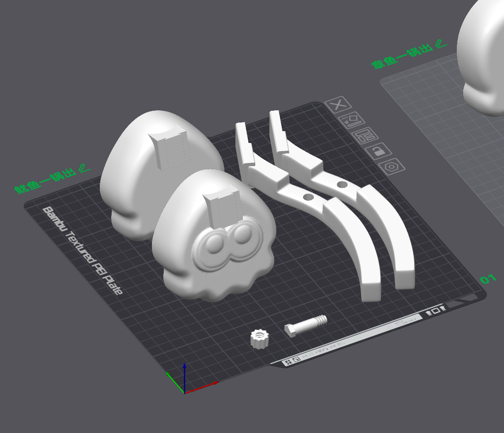504x433 pixels.
Task: Remove plate 01 with the X icon
Action: tap(338, 104)
